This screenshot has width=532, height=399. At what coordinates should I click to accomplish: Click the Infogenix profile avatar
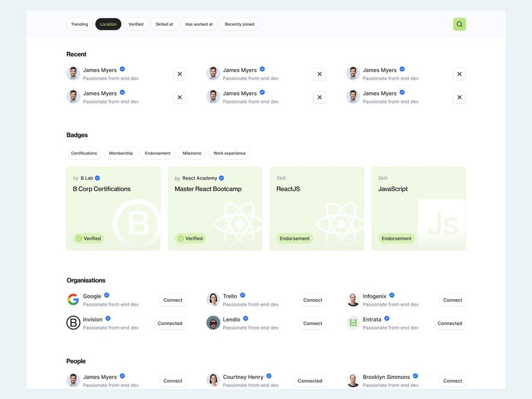(x=353, y=300)
